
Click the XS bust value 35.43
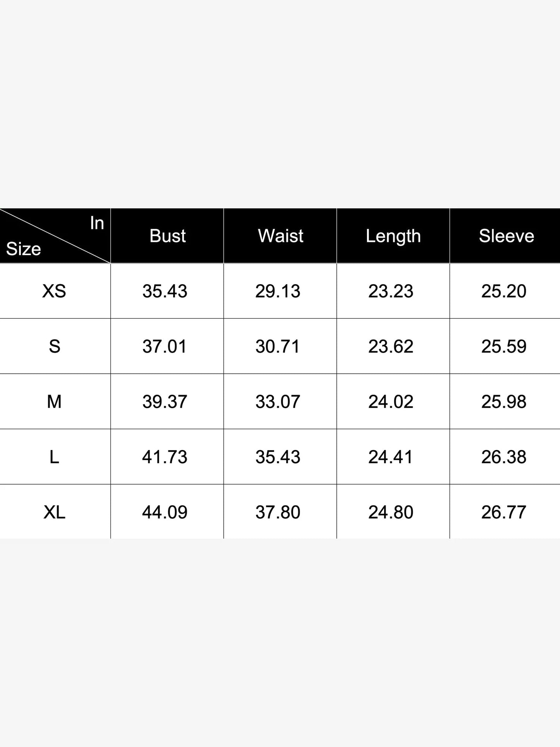165,291
